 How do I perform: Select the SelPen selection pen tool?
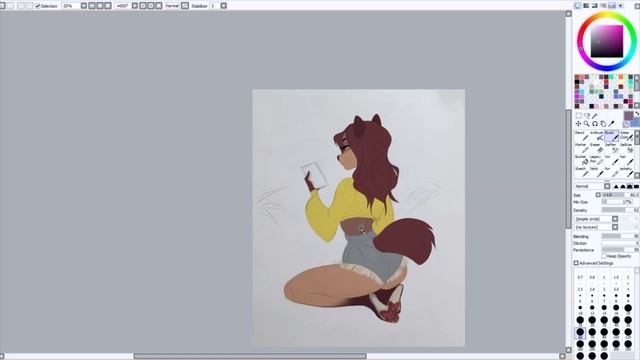point(611,148)
